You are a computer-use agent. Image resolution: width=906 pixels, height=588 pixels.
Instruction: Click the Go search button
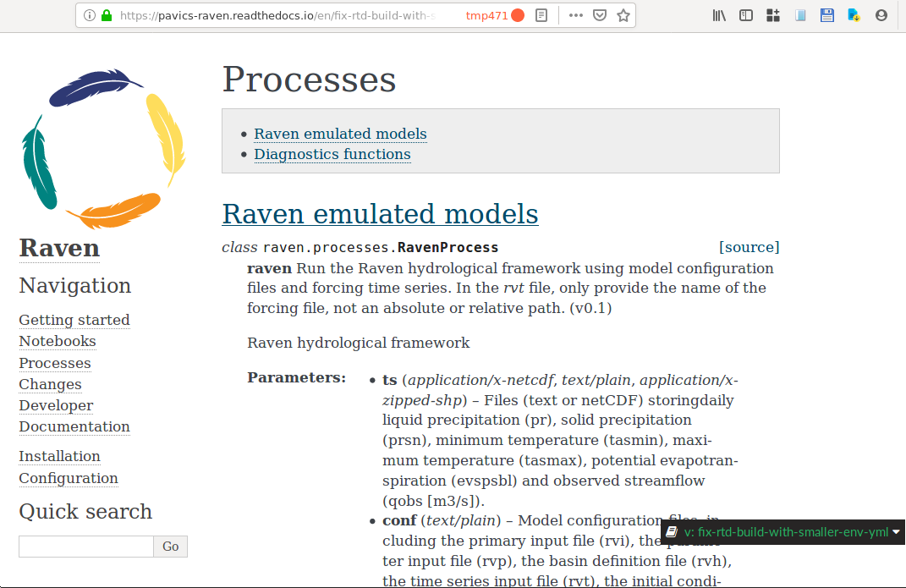[170, 547]
